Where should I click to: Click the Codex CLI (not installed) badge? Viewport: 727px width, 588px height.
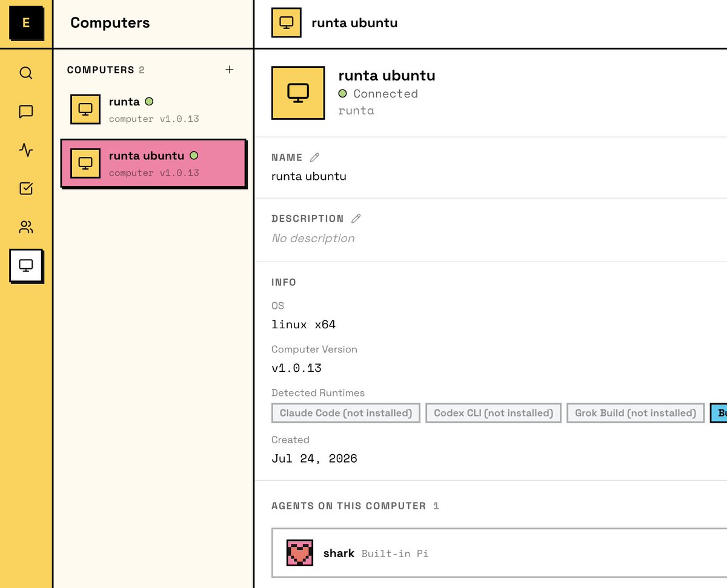coord(494,413)
